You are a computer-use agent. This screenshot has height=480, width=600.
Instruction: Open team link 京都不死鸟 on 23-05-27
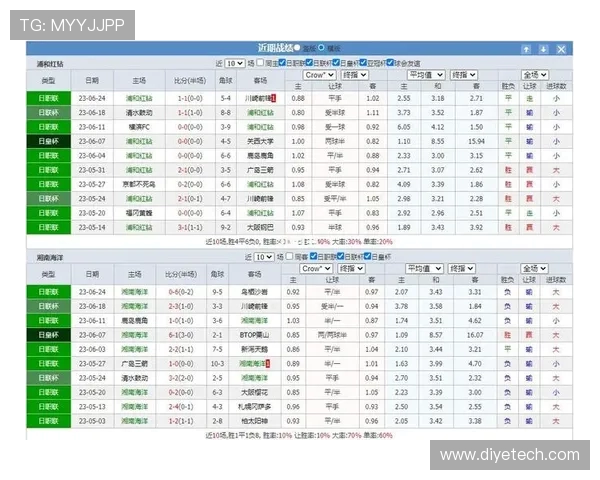coord(139,184)
